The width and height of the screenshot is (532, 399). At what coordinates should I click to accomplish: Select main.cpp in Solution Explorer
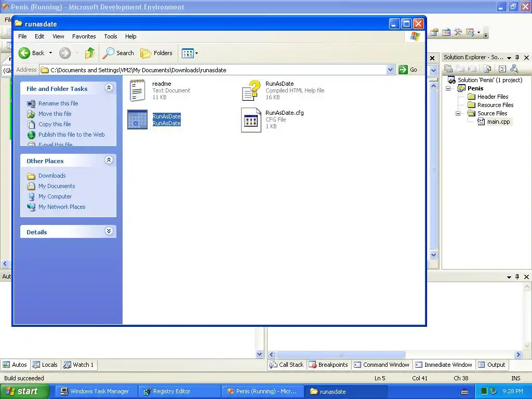[498, 122]
